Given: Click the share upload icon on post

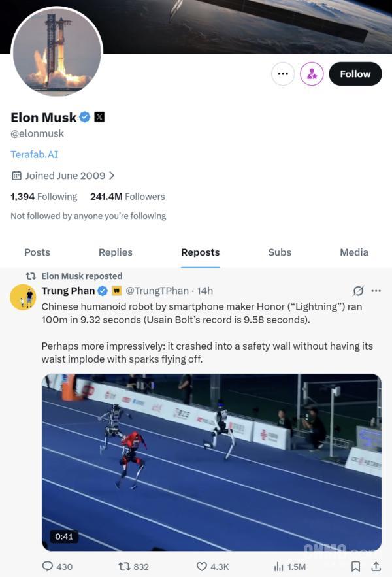Looking at the screenshot, I should click(376, 567).
